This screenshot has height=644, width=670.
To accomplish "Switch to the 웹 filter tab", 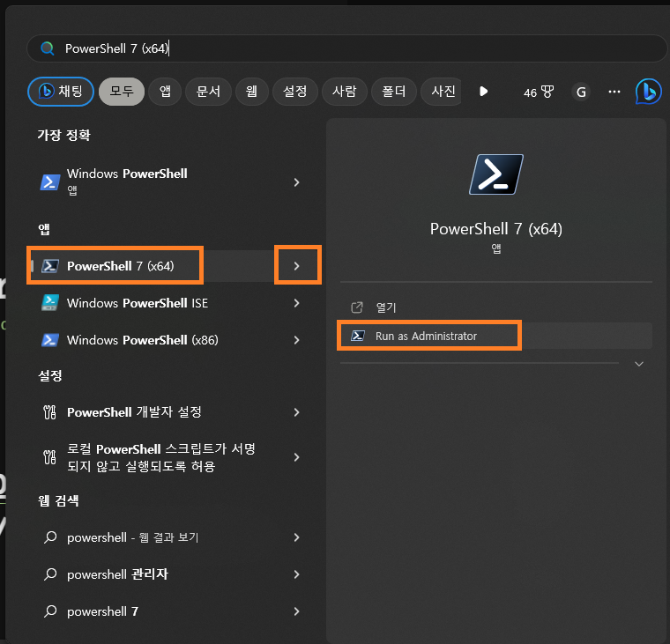I will point(251,92).
